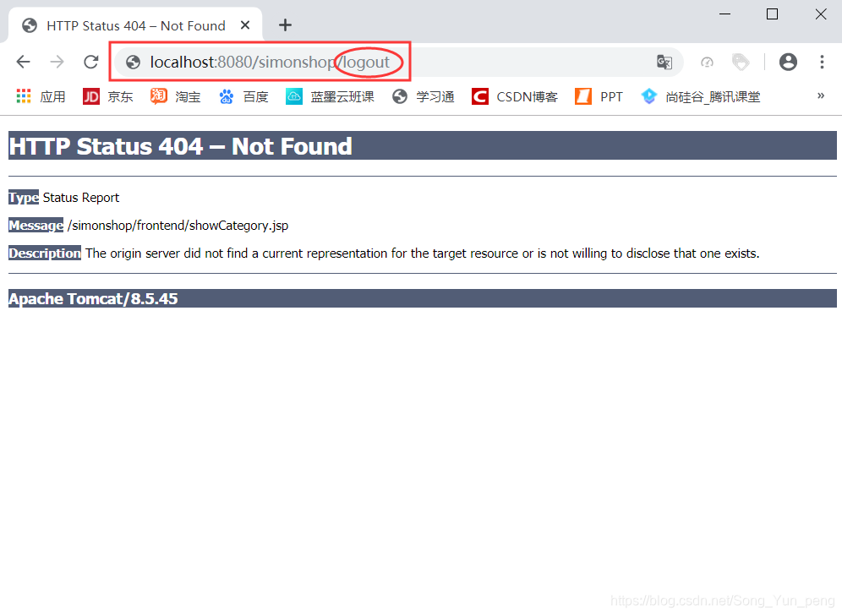Open the 应用 apps grid shortcut

tap(41, 96)
